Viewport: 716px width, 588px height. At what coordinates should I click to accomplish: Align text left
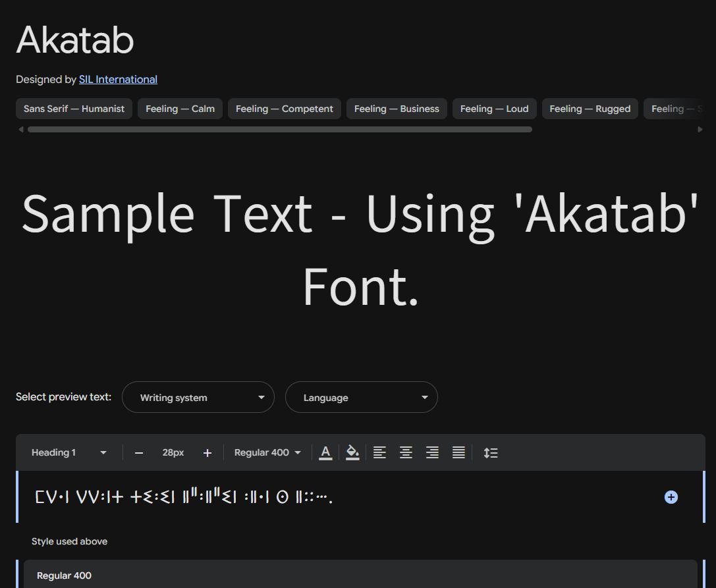tap(379, 452)
